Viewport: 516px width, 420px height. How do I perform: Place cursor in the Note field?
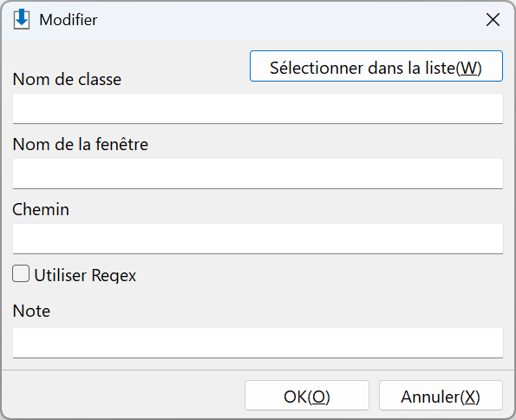point(258,343)
